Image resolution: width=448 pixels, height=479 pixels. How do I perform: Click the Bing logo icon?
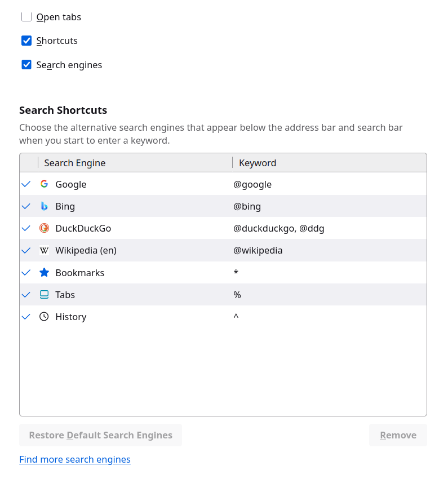[x=45, y=206]
